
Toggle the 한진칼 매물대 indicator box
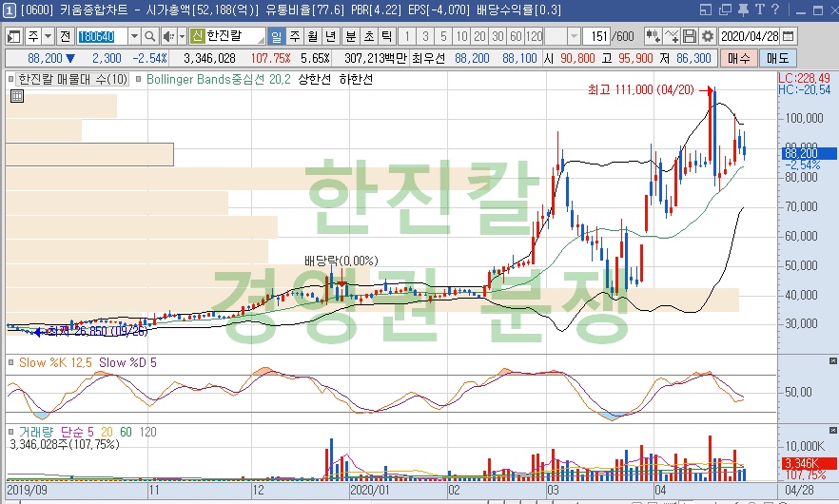[10, 79]
